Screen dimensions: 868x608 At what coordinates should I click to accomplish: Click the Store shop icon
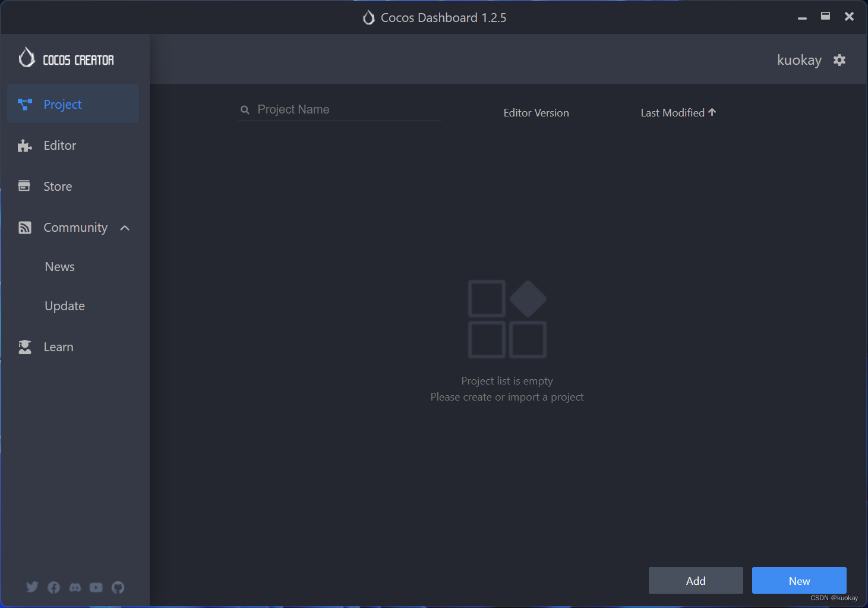point(24,186)
